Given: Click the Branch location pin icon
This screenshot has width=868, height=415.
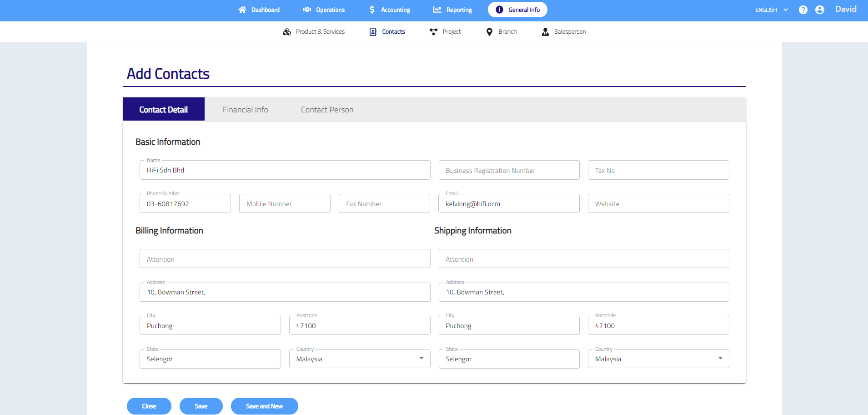Looking at the screenshot, I should pyautogui.click(x=489, y=32).
